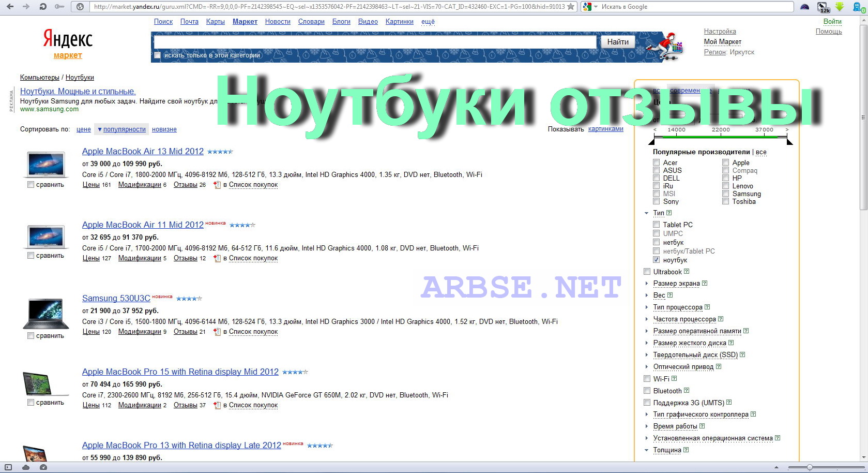Image resolution: width=868 pixels, height=473 pixels.
Task: Click the Google search engine icon
Action: click(x=587, y=7)
